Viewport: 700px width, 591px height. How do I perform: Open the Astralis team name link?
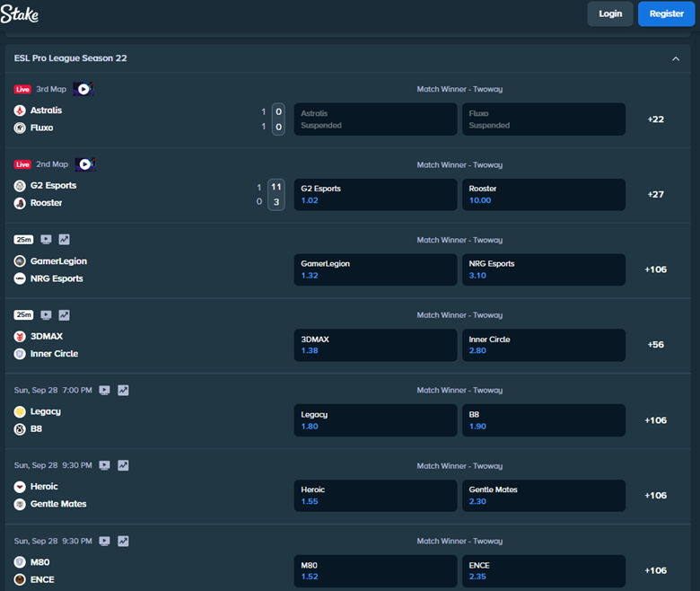click(x=46, y=110)
